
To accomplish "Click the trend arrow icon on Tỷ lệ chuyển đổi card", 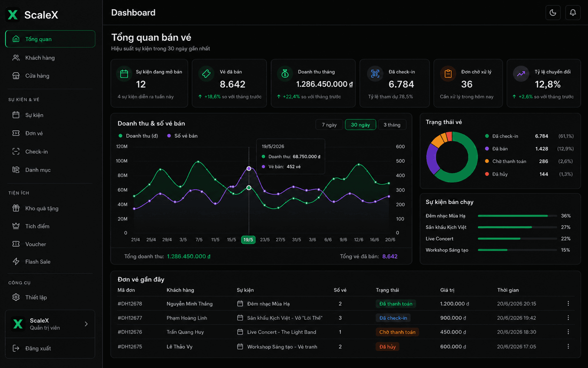I will (x=521, y=74).
